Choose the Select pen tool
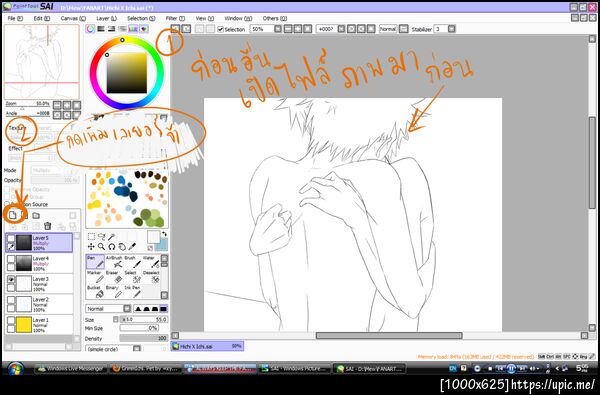Image resolution: width=600 pixels, height=395 pixels. click(x=132, y=277)
